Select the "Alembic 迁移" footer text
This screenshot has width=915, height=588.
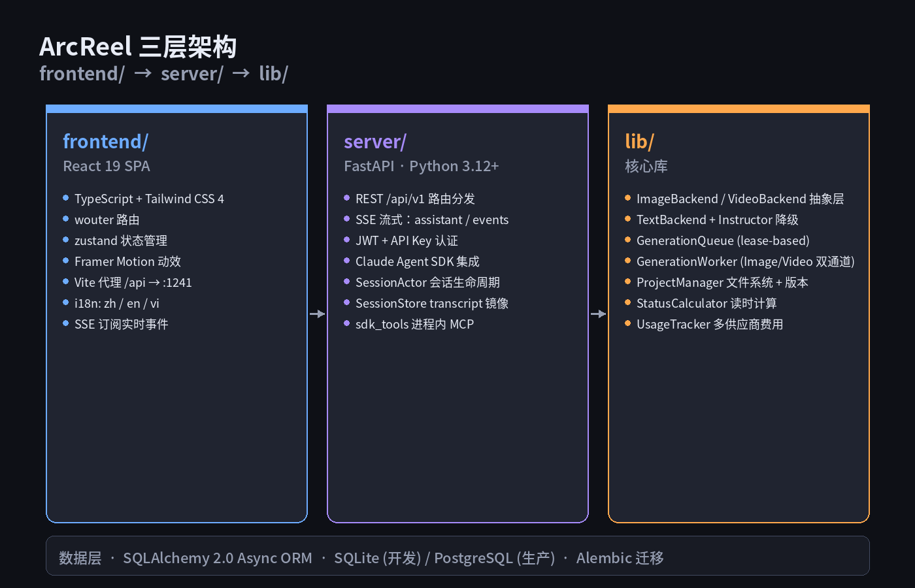tap(620, 558)
